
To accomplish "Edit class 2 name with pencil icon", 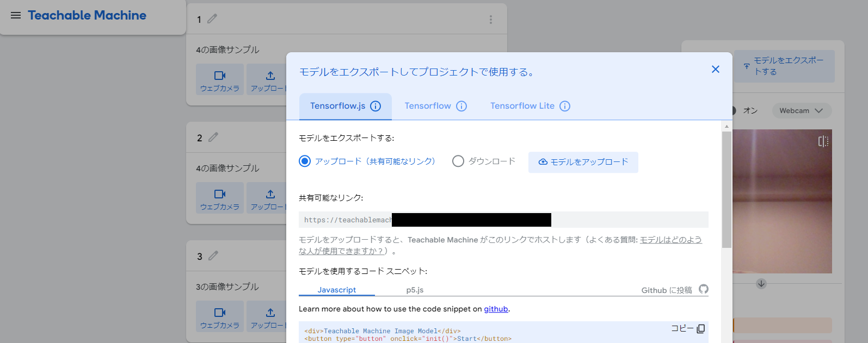I will (213, 138).
